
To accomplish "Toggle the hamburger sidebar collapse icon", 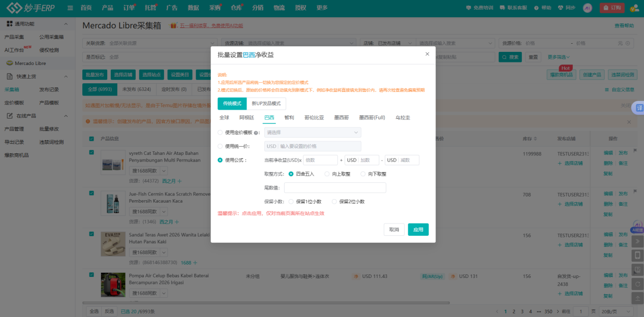I will [x=70, y=8].
